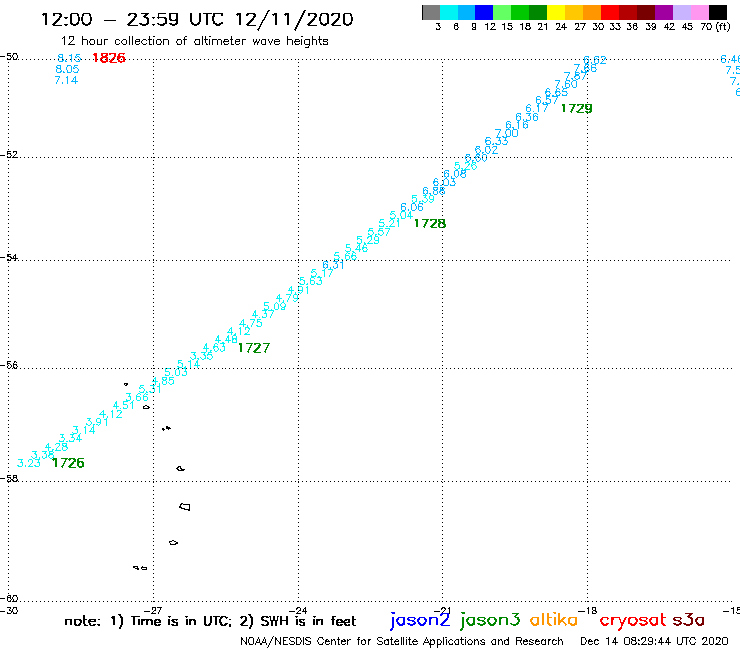
Task: Click the wave height value 6.62
Action: (x=595, y=60)
